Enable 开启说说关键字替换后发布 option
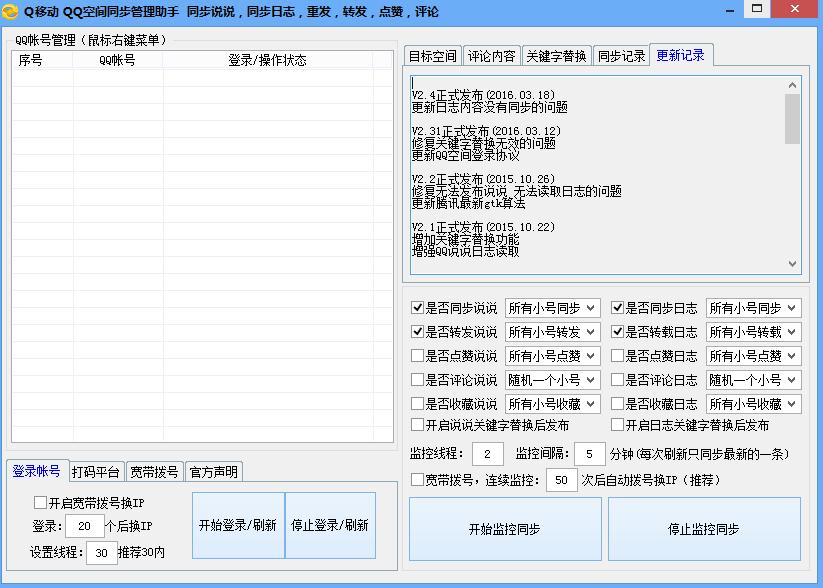Screen dimensions: 823x588 point(417,425)
